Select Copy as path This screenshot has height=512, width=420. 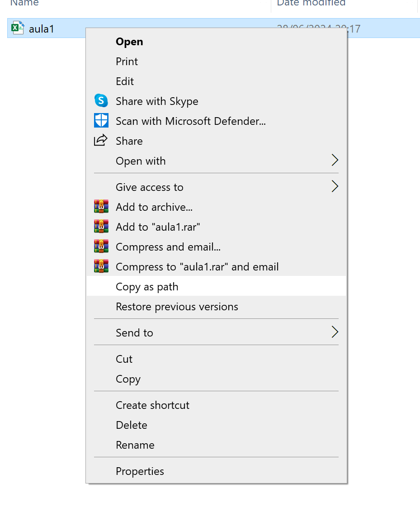[147, 287]
